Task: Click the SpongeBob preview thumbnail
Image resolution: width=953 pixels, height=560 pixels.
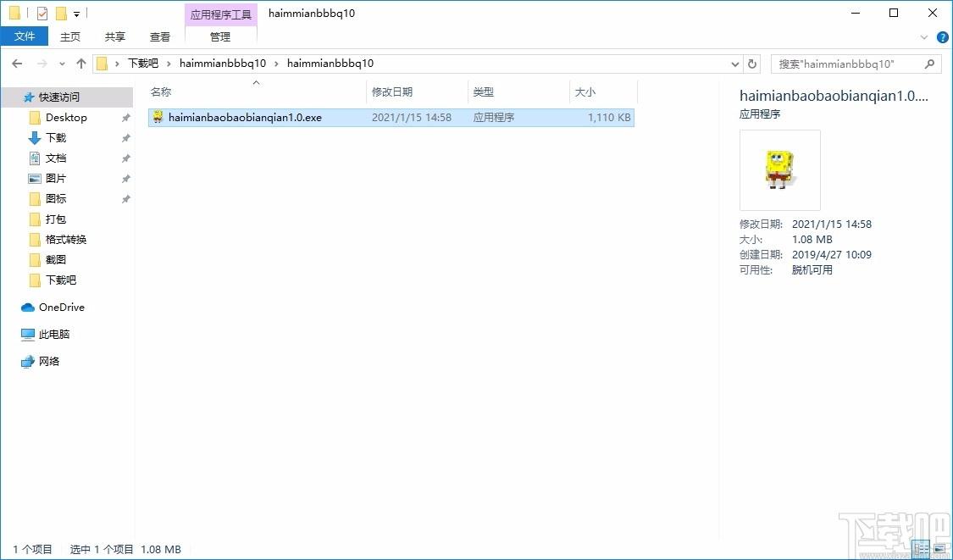Action: pyautogui.click(x=780, y=169)
